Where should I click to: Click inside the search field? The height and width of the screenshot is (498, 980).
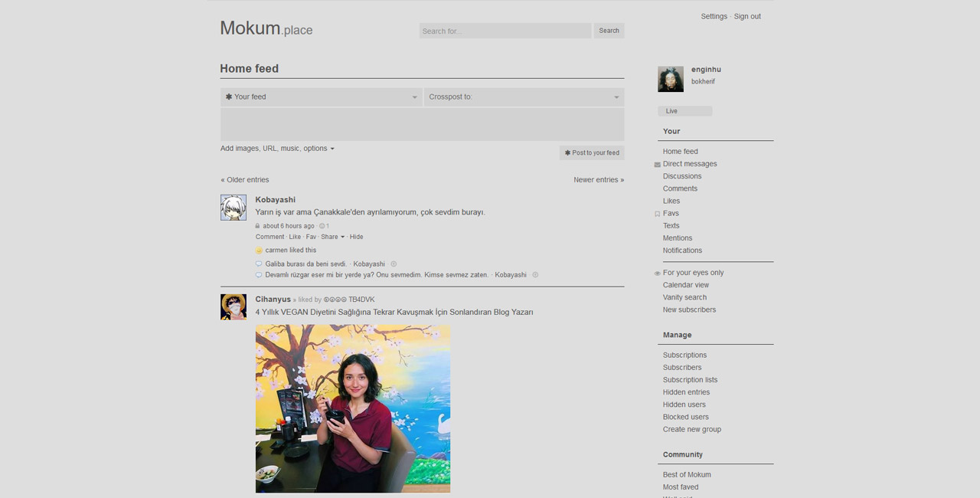[x=505, y=31]
